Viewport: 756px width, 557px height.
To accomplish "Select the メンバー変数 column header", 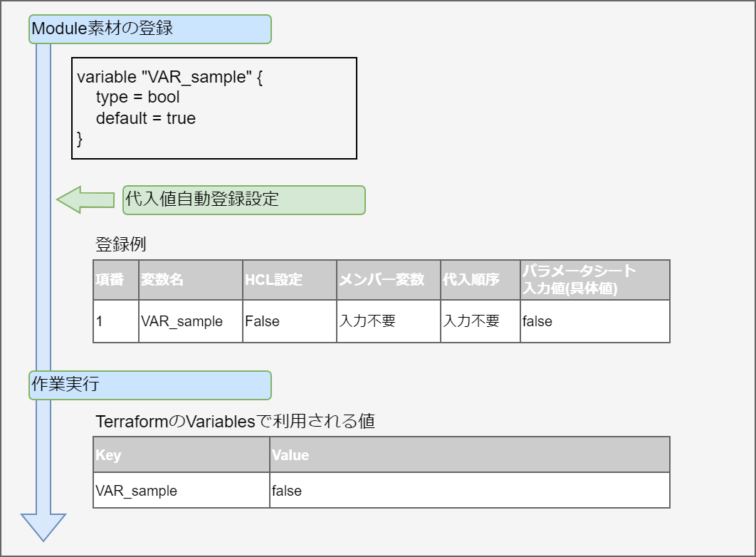I will click(x=388, y=280).
